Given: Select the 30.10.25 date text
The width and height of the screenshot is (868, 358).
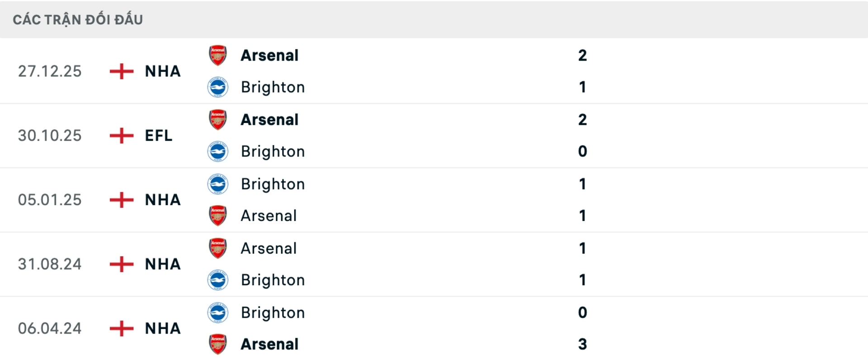Looking at the screenshot, I should click(50, 136).
